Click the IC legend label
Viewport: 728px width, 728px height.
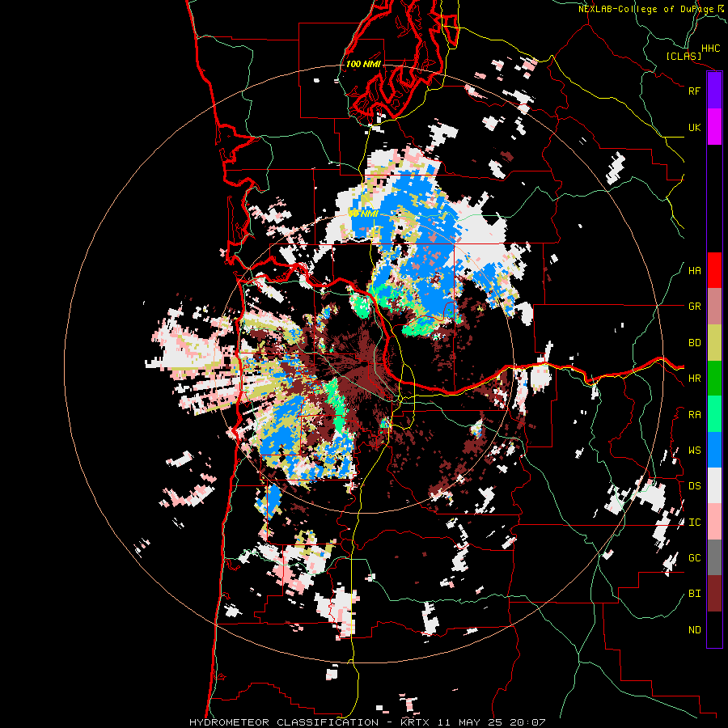[694, 523]
